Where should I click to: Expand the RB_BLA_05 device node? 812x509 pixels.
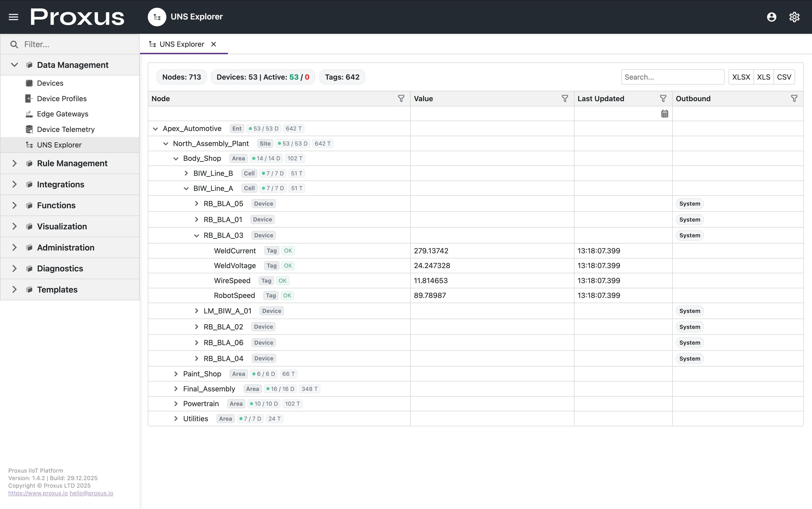[x=197, y=203]
